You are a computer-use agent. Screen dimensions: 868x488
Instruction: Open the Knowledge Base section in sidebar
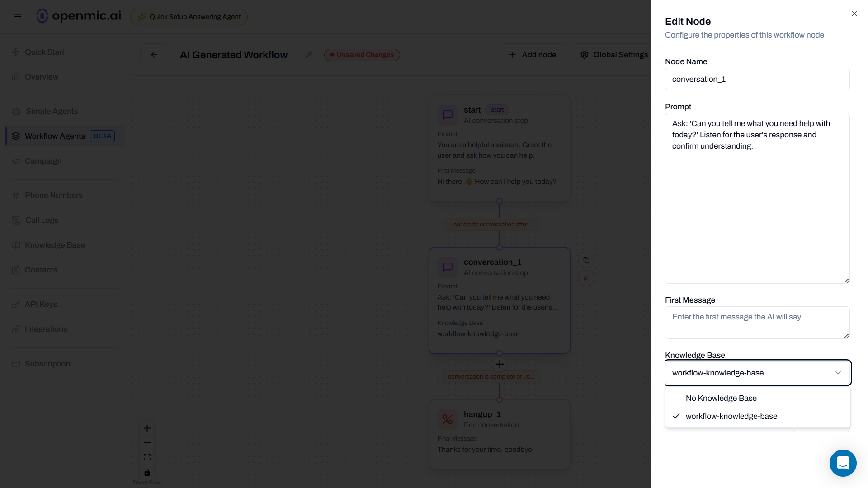[55, 245]
